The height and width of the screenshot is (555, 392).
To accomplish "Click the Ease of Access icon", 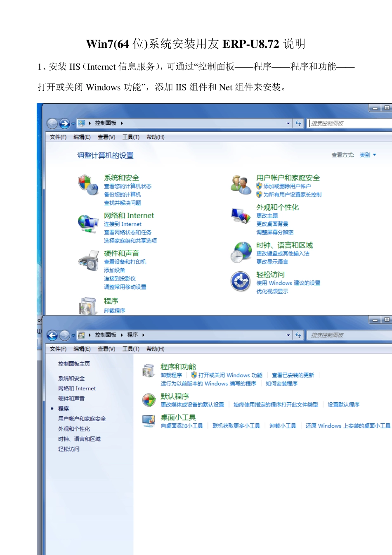I will 241,282.
